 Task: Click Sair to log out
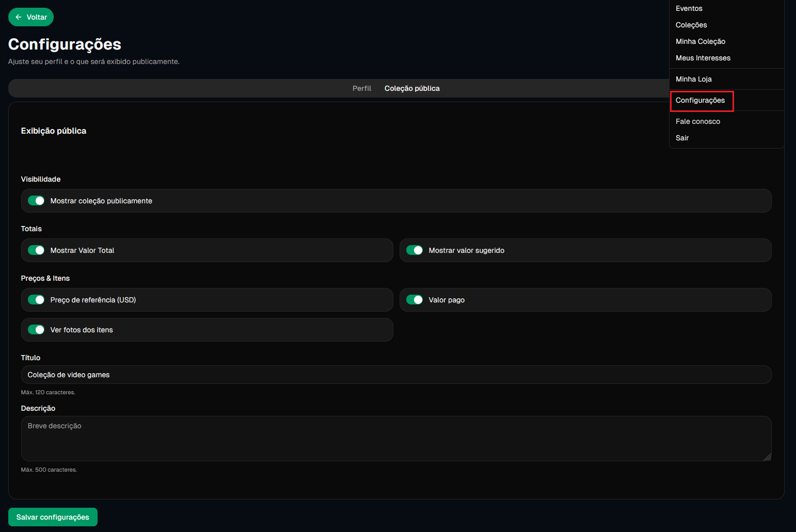coord(682,138)
